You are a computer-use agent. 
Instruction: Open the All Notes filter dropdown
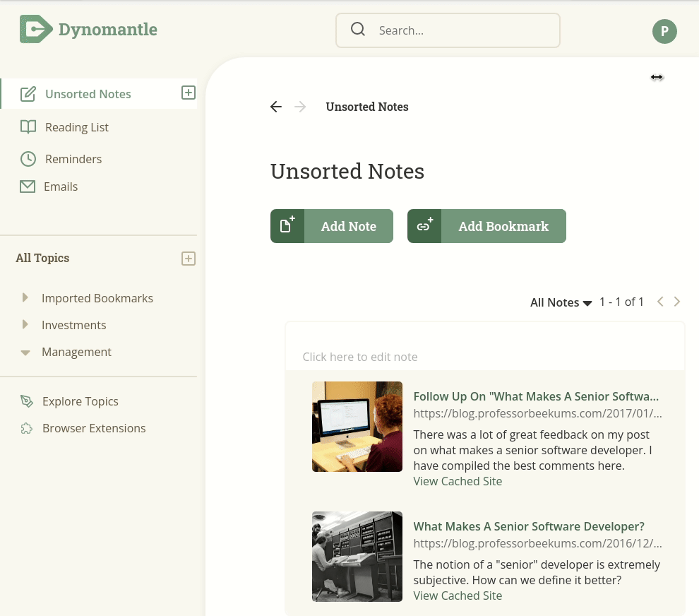coord(561,302)
